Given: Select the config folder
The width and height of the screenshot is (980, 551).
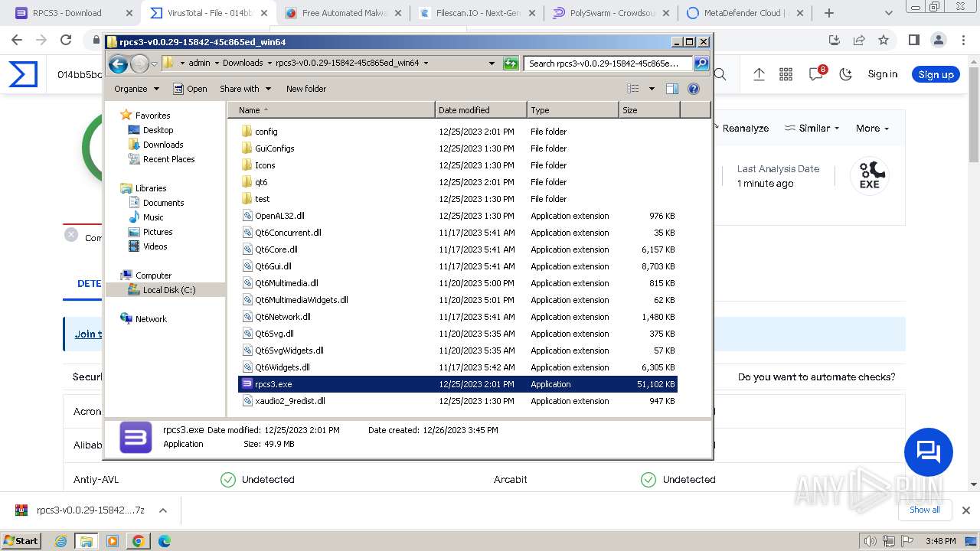Looking at the screenshot, I should [266, 132].
